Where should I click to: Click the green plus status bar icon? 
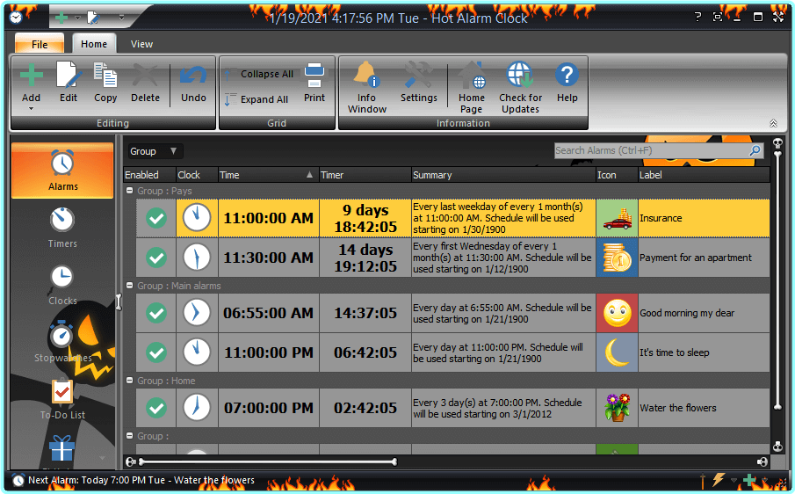point(749,480)
